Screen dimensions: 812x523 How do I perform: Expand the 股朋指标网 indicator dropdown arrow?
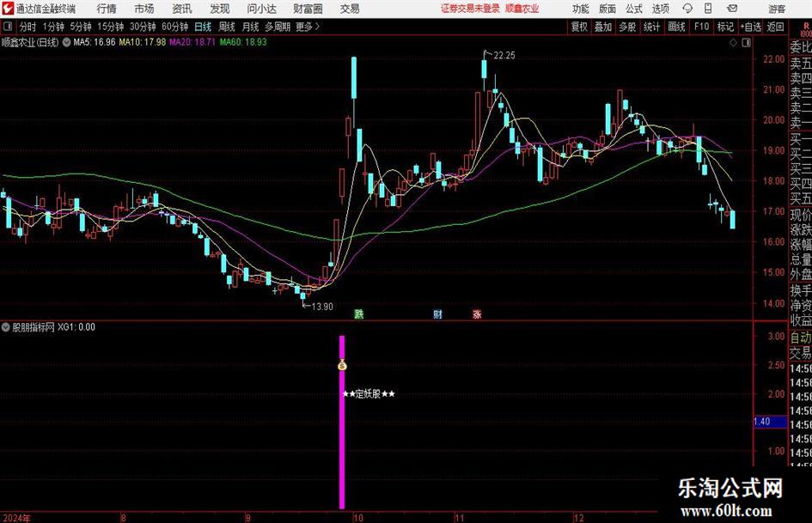click(x=6, y=327)
